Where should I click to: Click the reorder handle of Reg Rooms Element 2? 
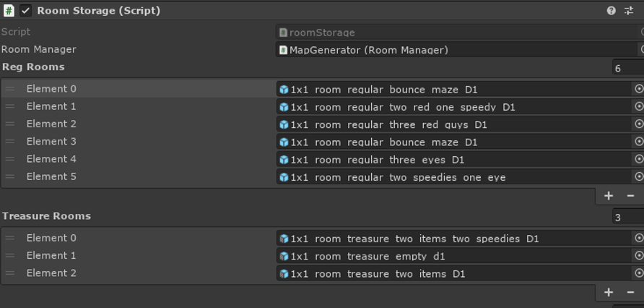(10, 124)
